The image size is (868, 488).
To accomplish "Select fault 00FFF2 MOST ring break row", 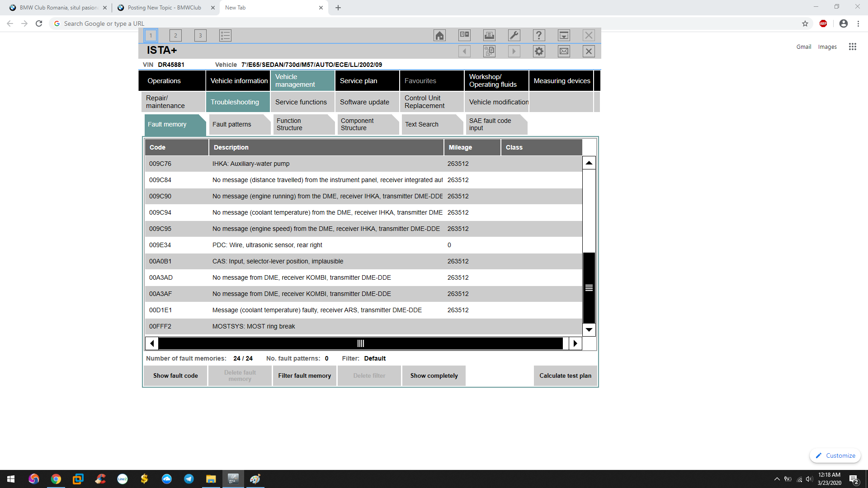I will [363, 326].
